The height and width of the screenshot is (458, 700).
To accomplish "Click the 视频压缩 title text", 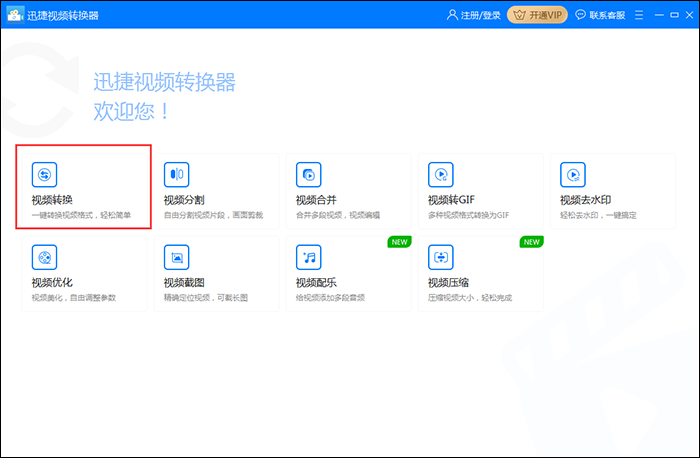I will point(448,282).
